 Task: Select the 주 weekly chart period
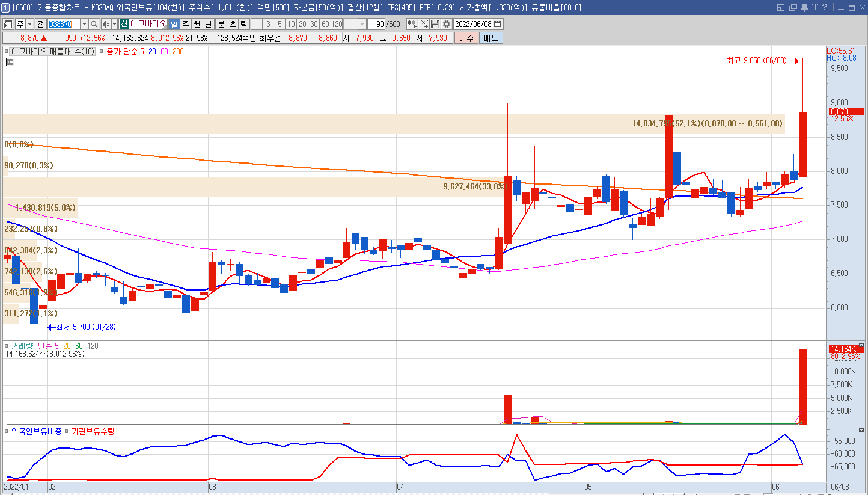click(x=186, y=24)
